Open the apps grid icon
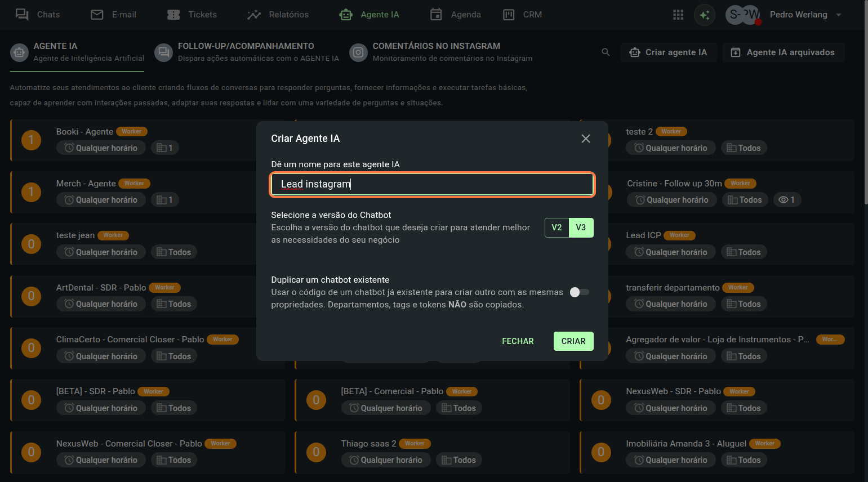The image size is (868, 482). point(678,15)
